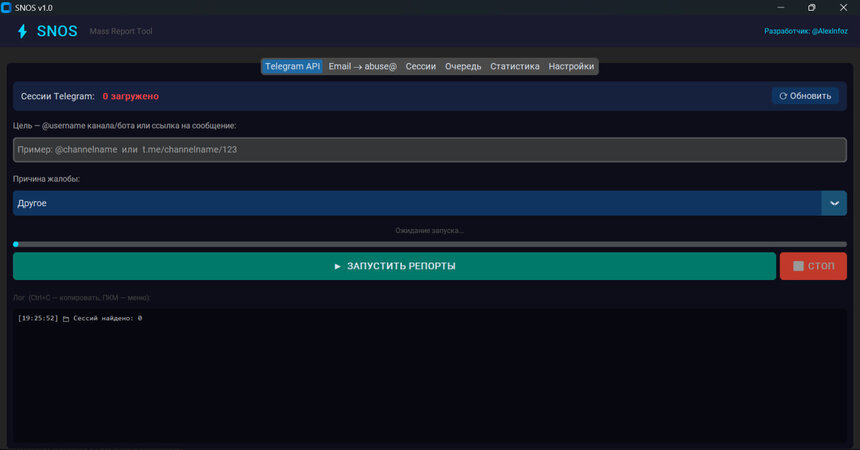Image resolution: width=860 pixels, height=450 pixels.
Task: Close the SNOS window
Action: click(844, 8)
